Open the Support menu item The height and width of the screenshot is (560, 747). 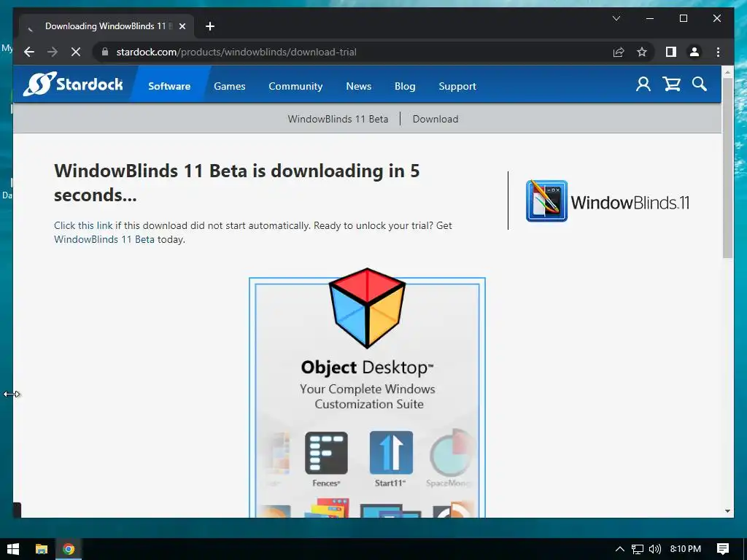pyautogui.click(x=457, y=86)
